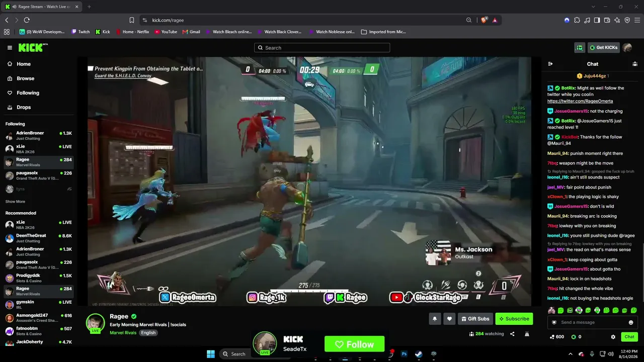The image size is (644, 362).
Task: Open the Brave Wallet icon
Action: 607,20
